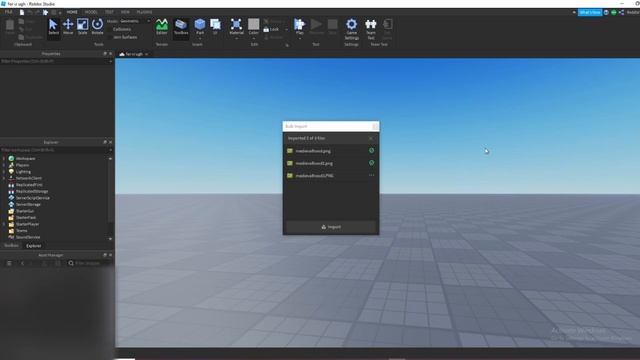Screen dimensions: 640x360
Task: Switch to the MODEL ribbon tab
Action: 91,12
